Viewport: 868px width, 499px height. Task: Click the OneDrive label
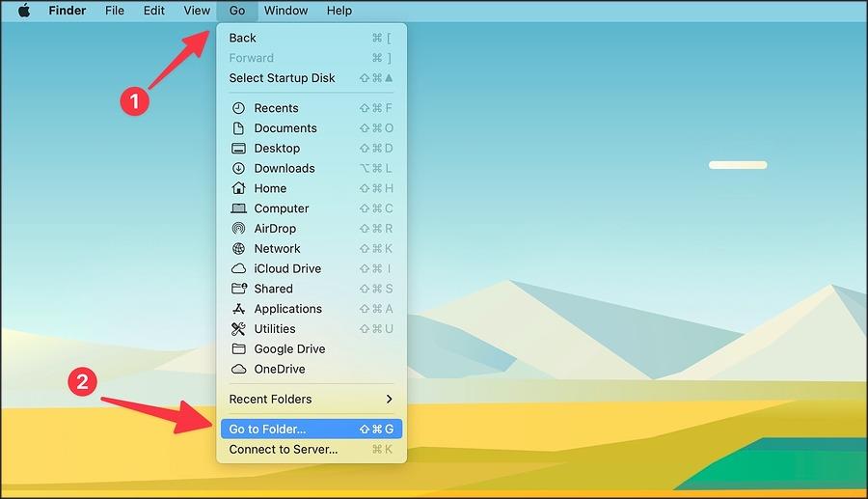(x=280, y=369)
